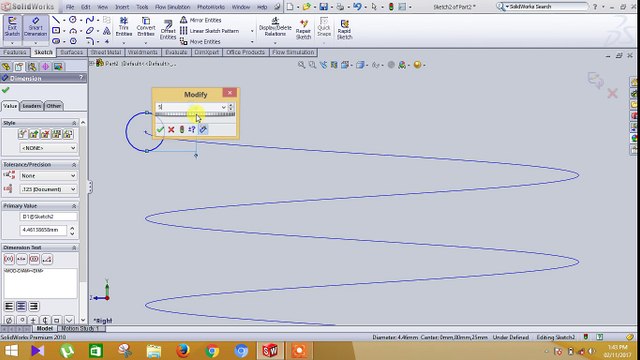Open the DisplayManager tab icon

pyautogui.click(x=58, y=67)
